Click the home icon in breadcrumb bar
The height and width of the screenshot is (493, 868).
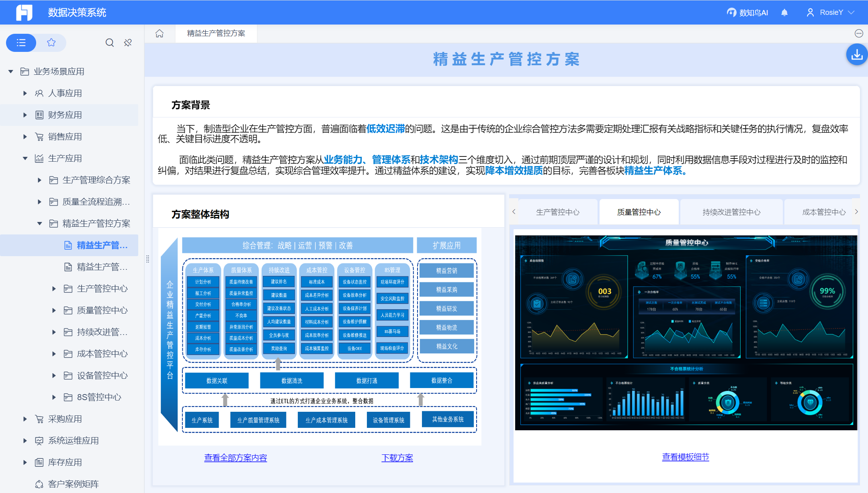(160, 33)
